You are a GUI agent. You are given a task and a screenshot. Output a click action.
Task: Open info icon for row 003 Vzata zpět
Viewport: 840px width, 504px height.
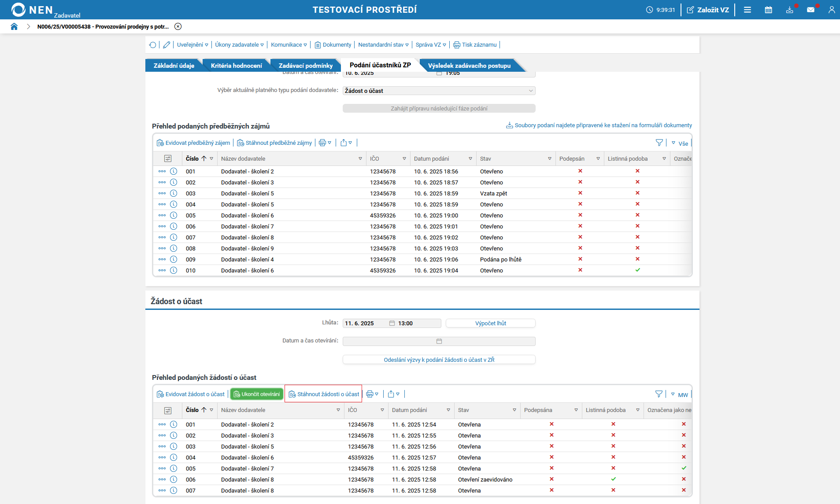(x=174, y=194)
